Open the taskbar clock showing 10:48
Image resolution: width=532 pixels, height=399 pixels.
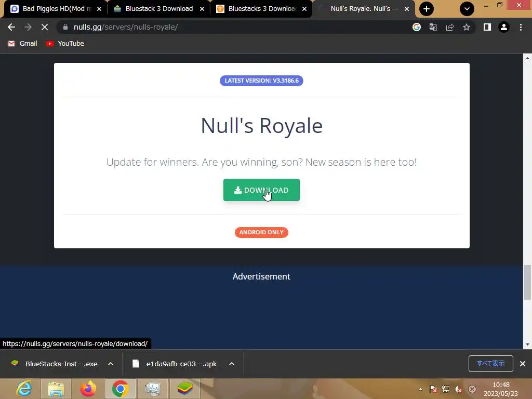tap(501, 389)
